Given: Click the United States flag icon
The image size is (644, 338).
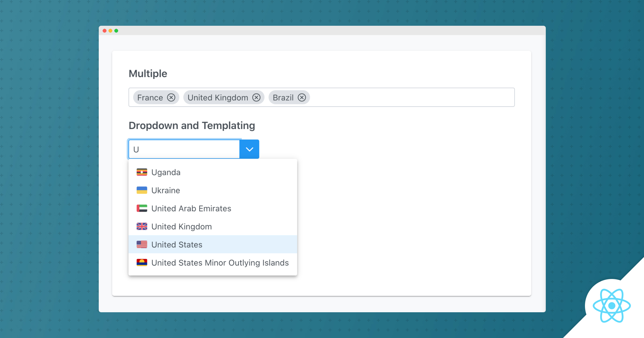Looking at the screenshot, I should [142, 244].
